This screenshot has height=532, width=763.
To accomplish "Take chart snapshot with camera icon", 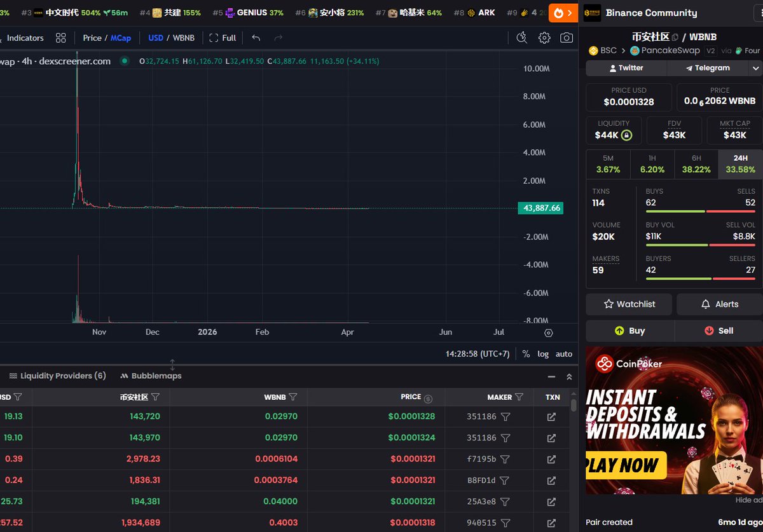I will click(x=567, y=38).
